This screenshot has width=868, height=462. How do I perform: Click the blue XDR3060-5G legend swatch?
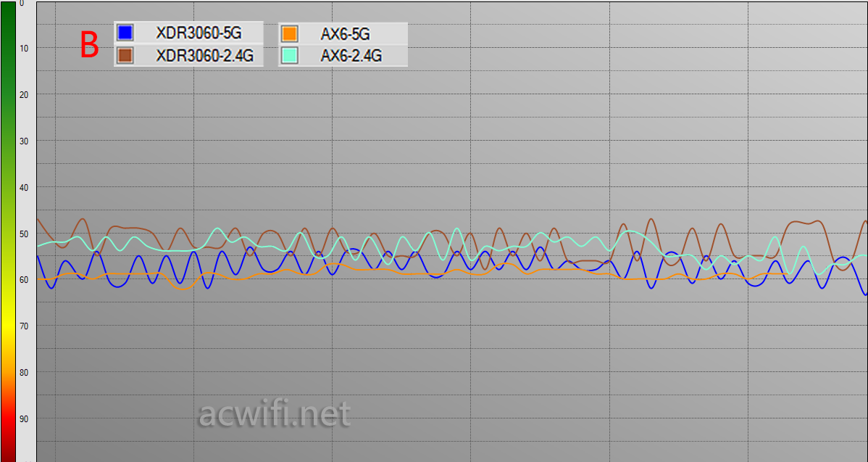click(125, 33)
